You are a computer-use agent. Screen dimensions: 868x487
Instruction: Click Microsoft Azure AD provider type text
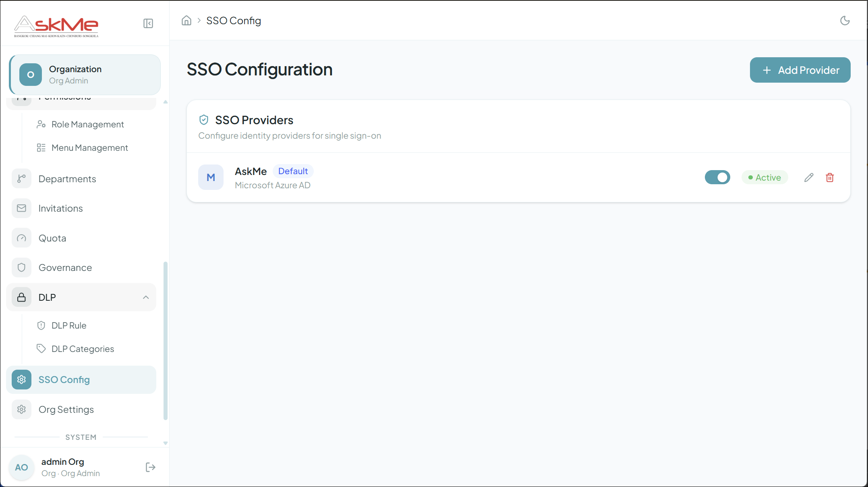tap(273, 185)
